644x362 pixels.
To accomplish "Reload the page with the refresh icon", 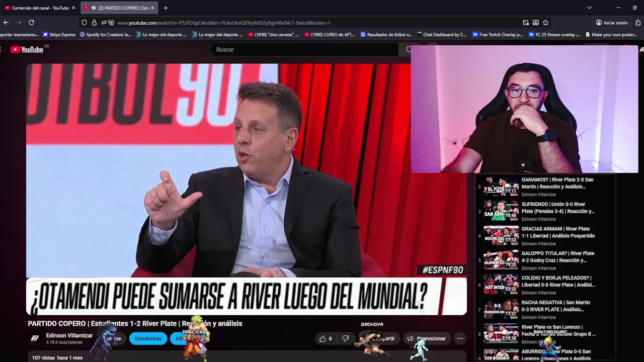I will click(x=31, y=23).
